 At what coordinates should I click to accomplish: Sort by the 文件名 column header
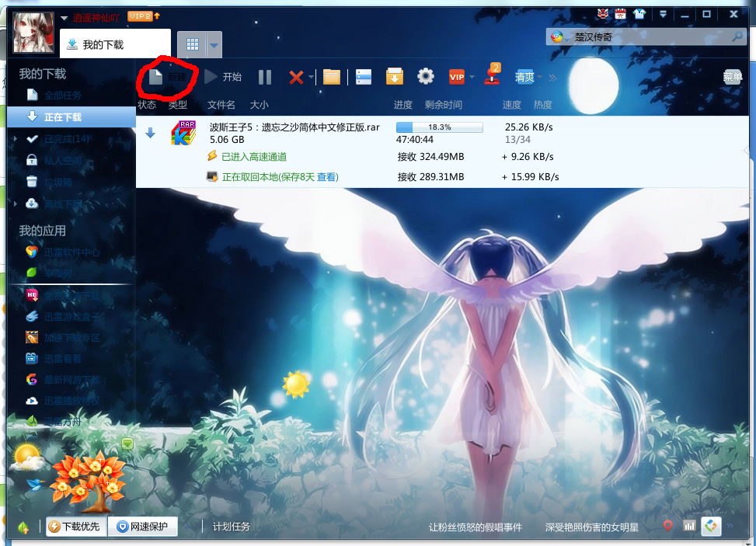click(x=221, y=105)
